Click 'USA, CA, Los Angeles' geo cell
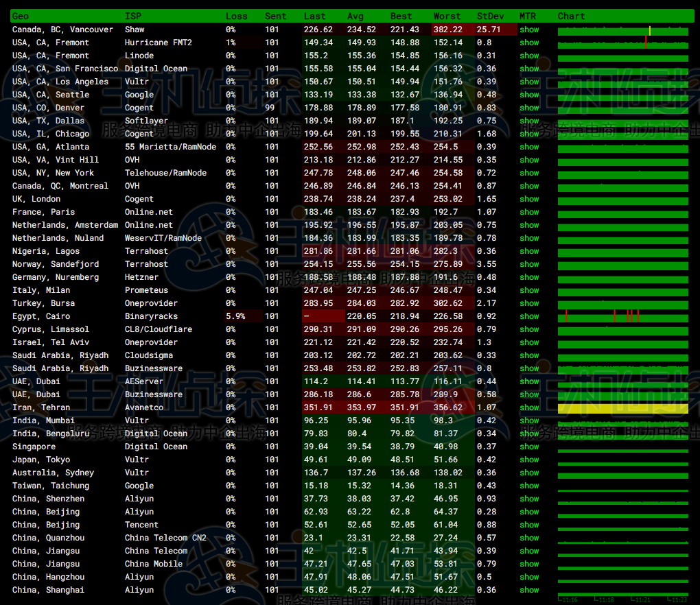This screenshot has width=700, height=605. click(60, 81)
